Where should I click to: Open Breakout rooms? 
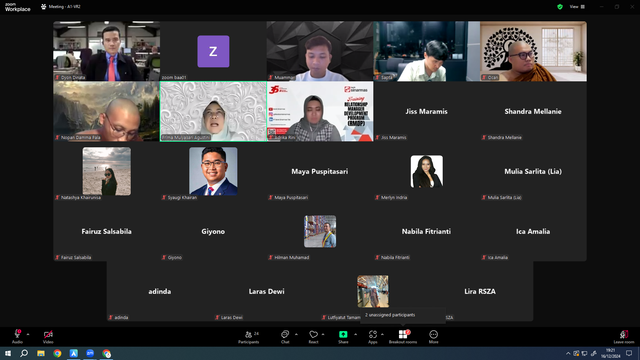tap(403, 336)
